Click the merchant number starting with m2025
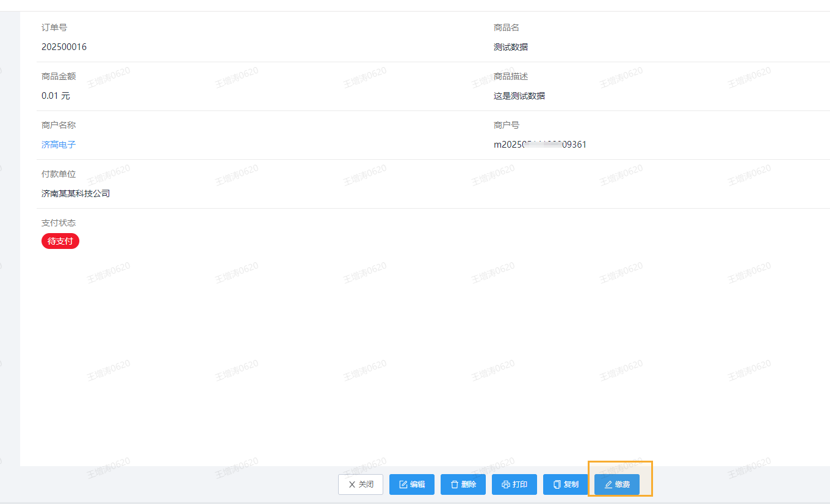The image size is (830, 504). click(x=540, y=145)
